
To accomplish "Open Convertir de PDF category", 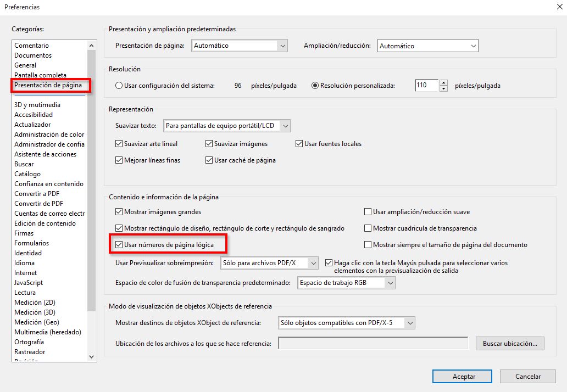I will (x=38, y=203).
